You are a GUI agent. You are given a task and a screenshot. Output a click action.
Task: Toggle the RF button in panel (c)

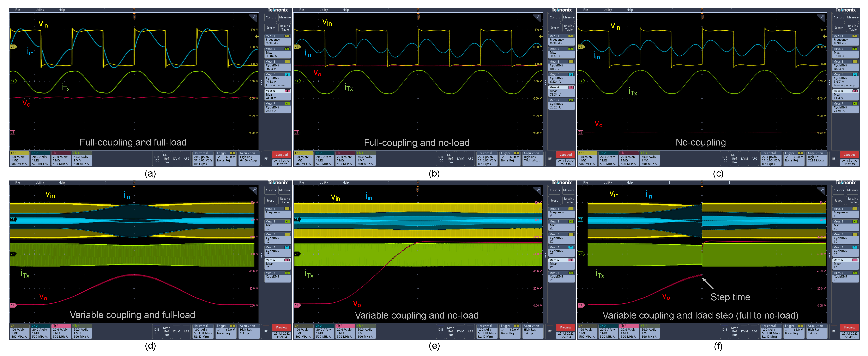click(x=834, y=159)
